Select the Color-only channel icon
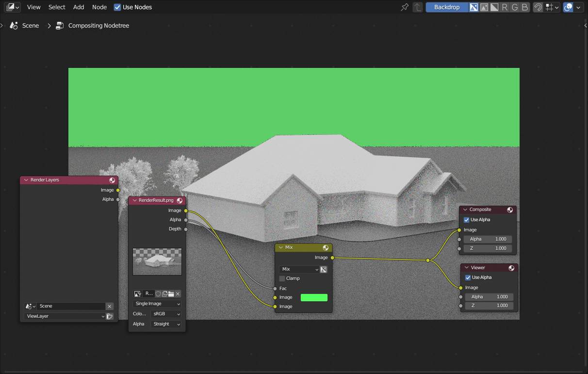 pyautogui.click(x=484, y=7)
